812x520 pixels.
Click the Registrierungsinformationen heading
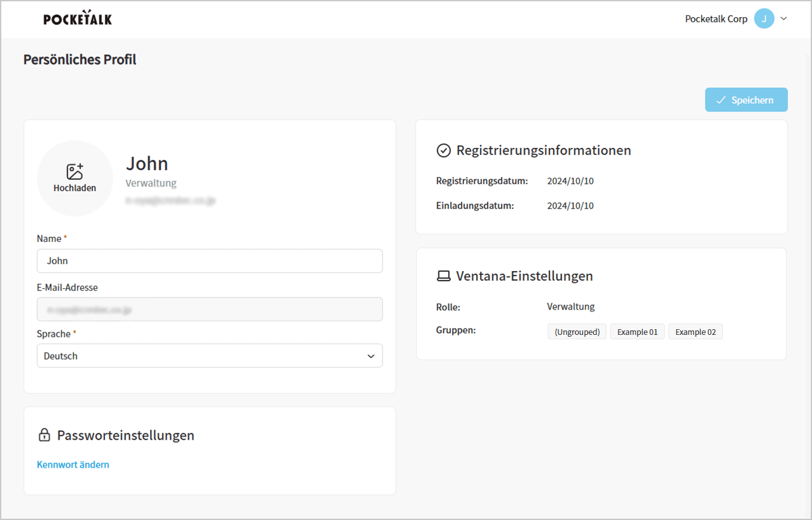(x=544, y=150)
